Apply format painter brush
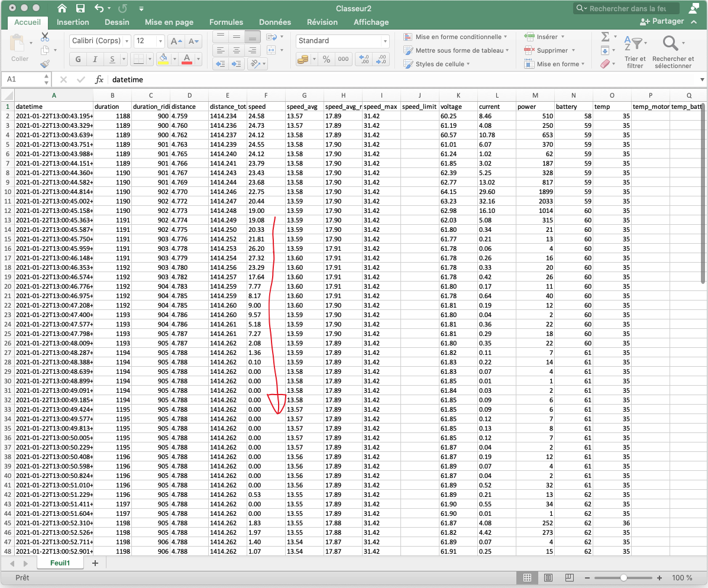Image resolution: width=708 pixels, height=588 pixels. [45, 64]
